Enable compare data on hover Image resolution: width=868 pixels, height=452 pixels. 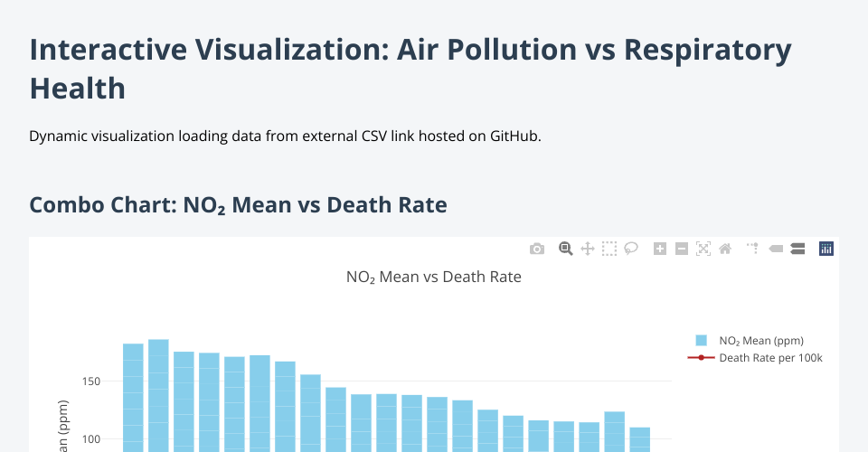(797, 249)
